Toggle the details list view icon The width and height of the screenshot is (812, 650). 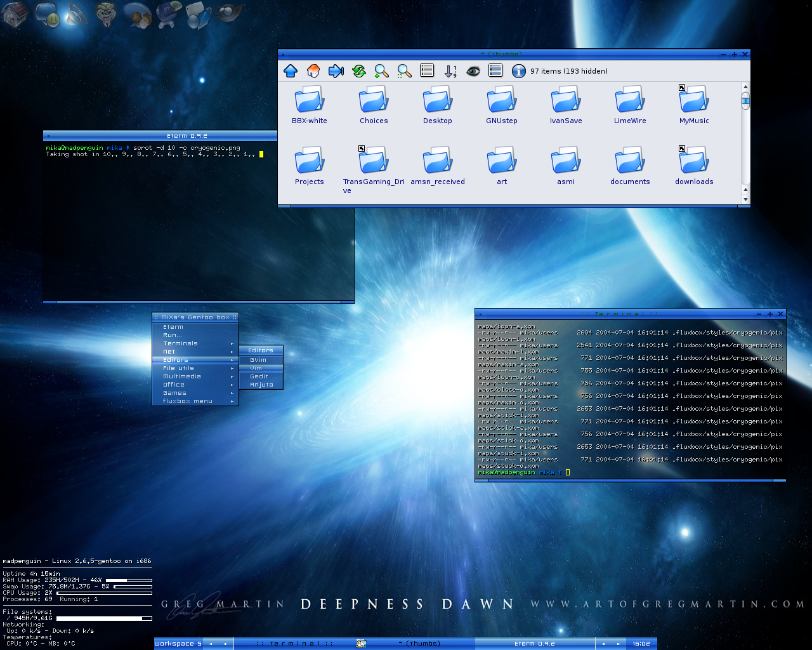tap(427, 71)
